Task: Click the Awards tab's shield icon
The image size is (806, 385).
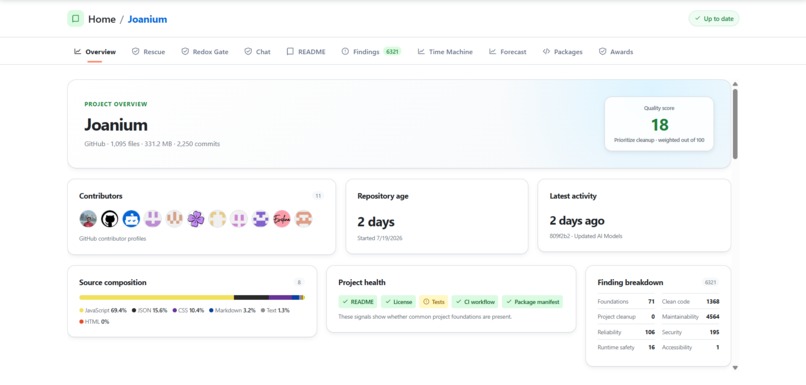Action: [x=602, y=51]
